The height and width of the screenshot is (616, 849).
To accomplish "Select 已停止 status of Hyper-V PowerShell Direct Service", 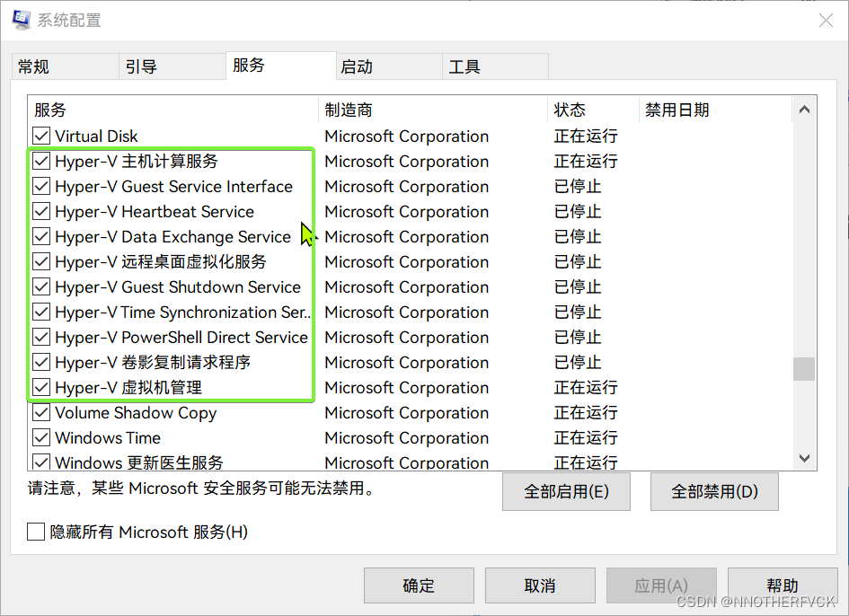I will [578, 338].
